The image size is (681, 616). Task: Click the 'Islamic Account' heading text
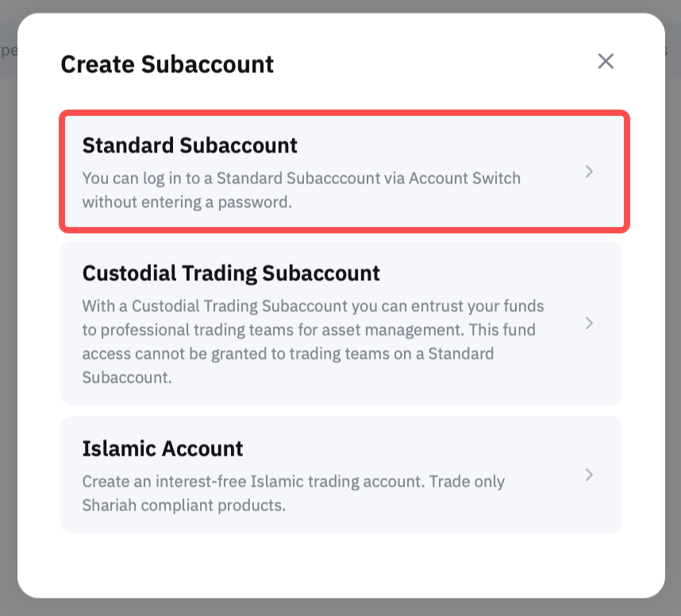[x=163, y=449]
